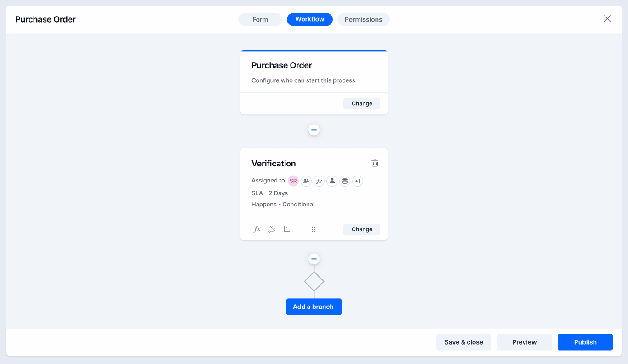Viewport: 628px width, 364px height.
Task: Click the SR assignee avatar
Action: 293,181
